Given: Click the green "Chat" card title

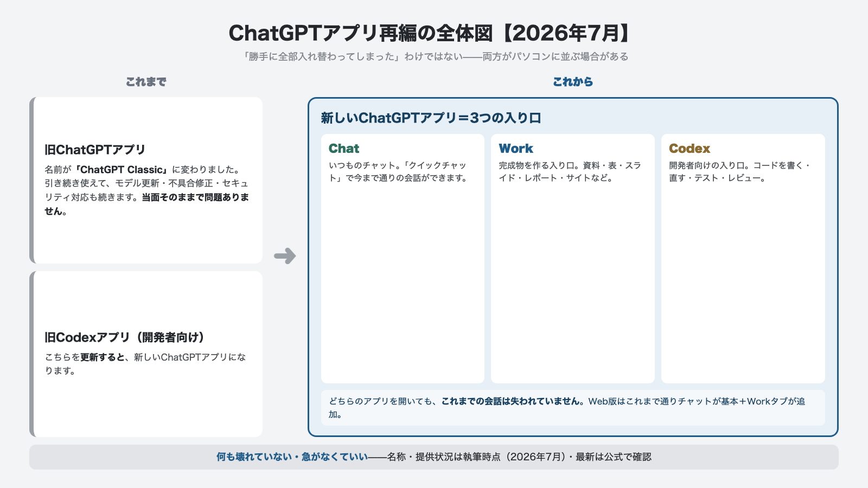Looking at the screenshot, I should (344, 149).
